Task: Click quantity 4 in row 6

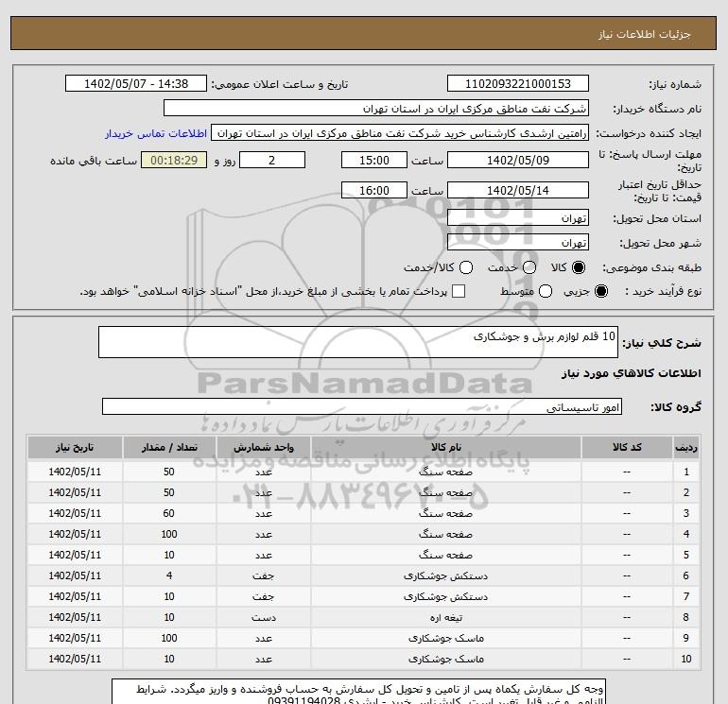Action: [169, 575]
